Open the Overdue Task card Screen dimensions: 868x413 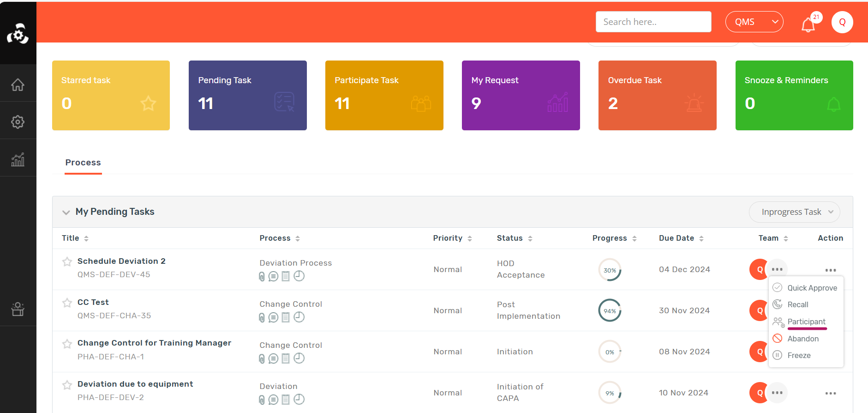pos(657,95)
